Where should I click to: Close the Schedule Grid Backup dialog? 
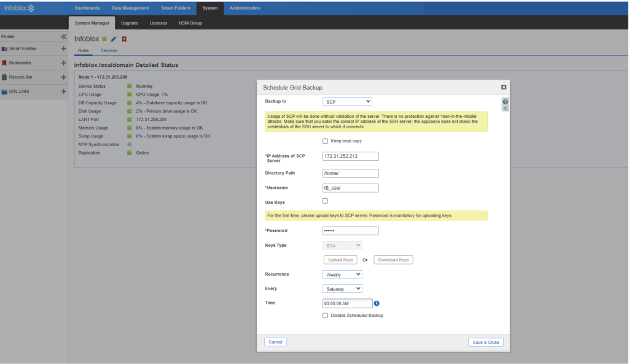(504, 88)
